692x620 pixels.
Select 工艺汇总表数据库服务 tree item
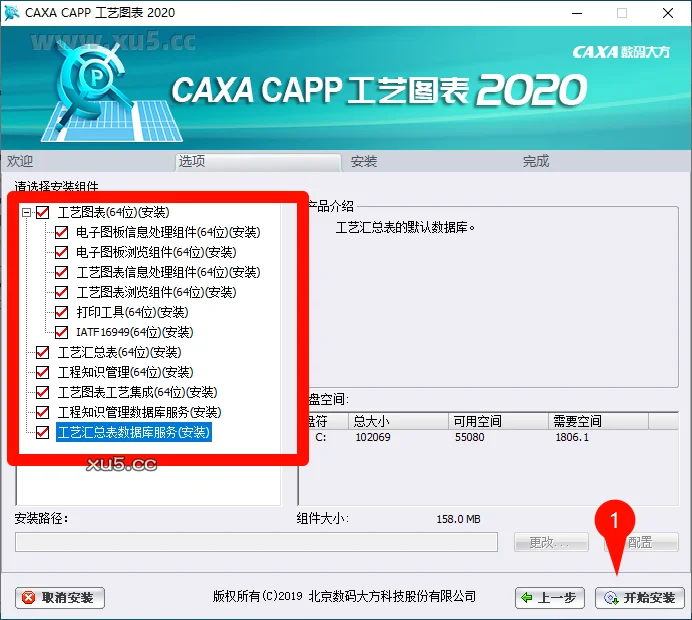(x=133, y=432)
